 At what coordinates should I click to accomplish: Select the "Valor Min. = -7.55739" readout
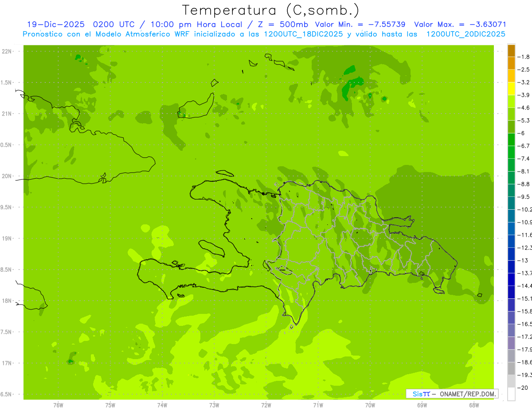click(x=360, y=25)
